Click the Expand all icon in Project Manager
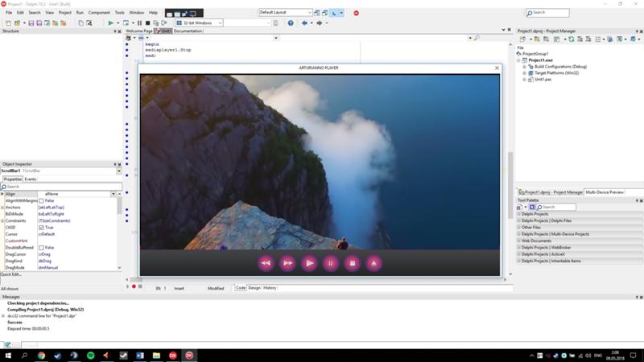The height and width of the screenshot is (362, 644). click(580, 39)
